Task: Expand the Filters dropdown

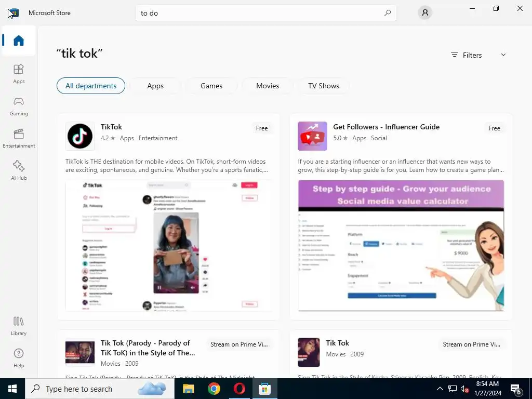Action: [478, 55]
